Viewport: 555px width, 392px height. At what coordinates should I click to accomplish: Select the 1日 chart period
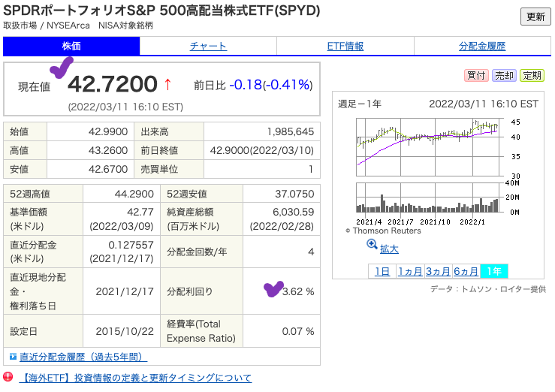(x=382, y=271)
